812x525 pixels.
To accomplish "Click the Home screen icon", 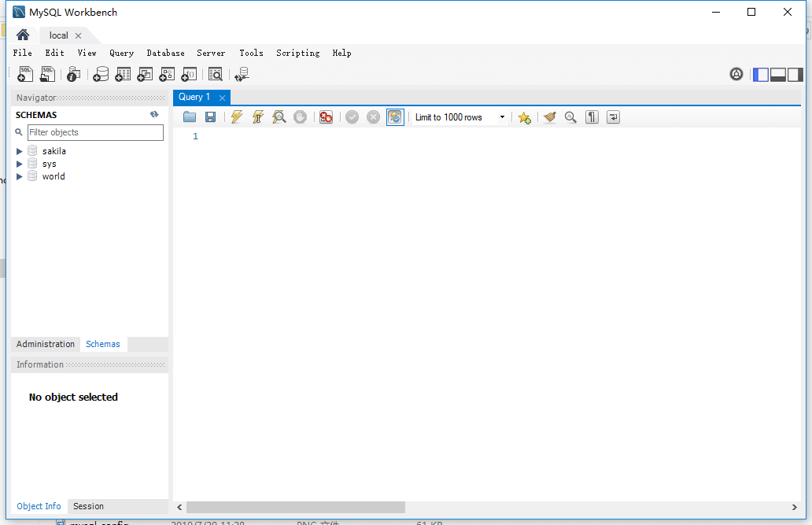I will (23, 35).
